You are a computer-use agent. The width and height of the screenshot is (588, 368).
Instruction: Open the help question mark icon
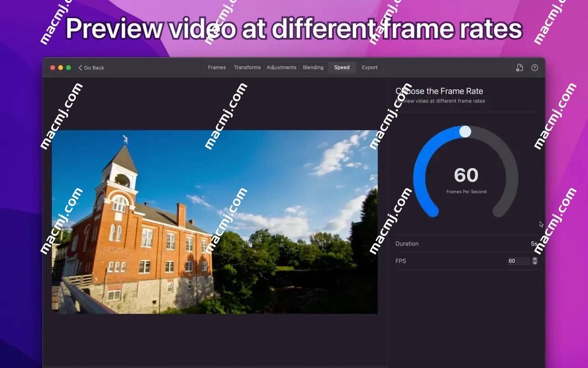coord(535,68)
